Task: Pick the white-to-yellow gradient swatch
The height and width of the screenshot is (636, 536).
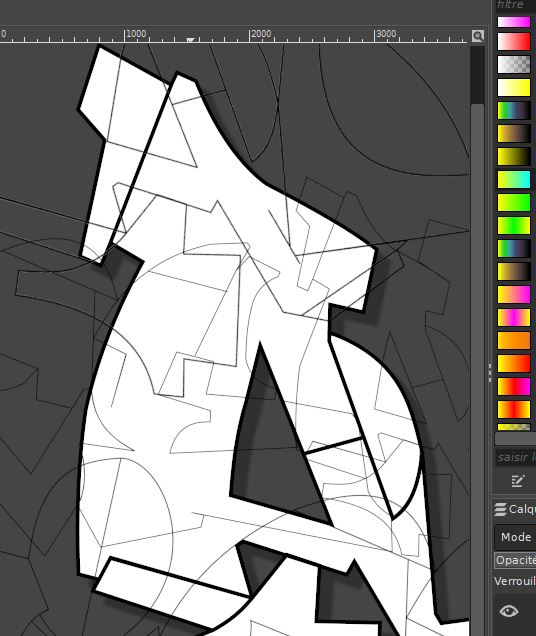Action: [x=514, y=87]
